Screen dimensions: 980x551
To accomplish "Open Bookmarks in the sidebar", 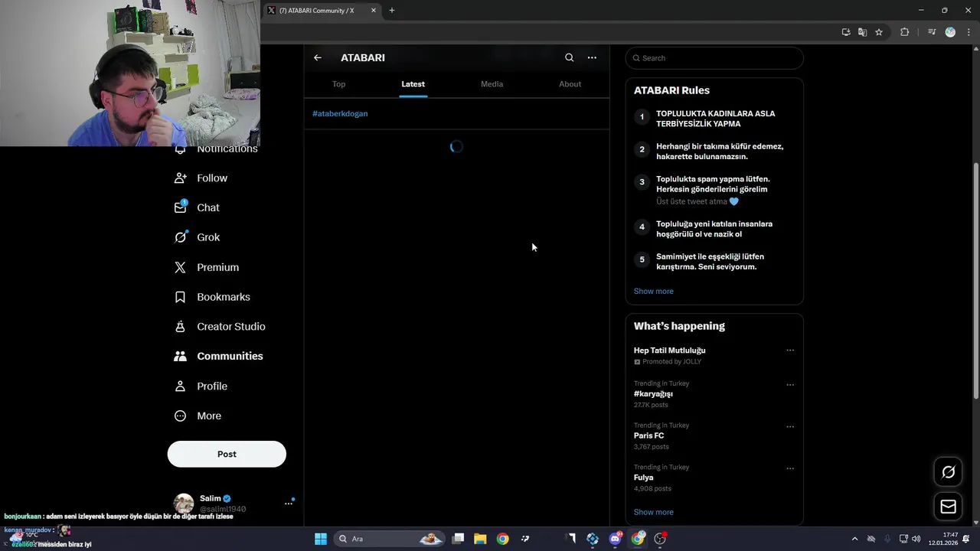I will click(x=213, y=297).
